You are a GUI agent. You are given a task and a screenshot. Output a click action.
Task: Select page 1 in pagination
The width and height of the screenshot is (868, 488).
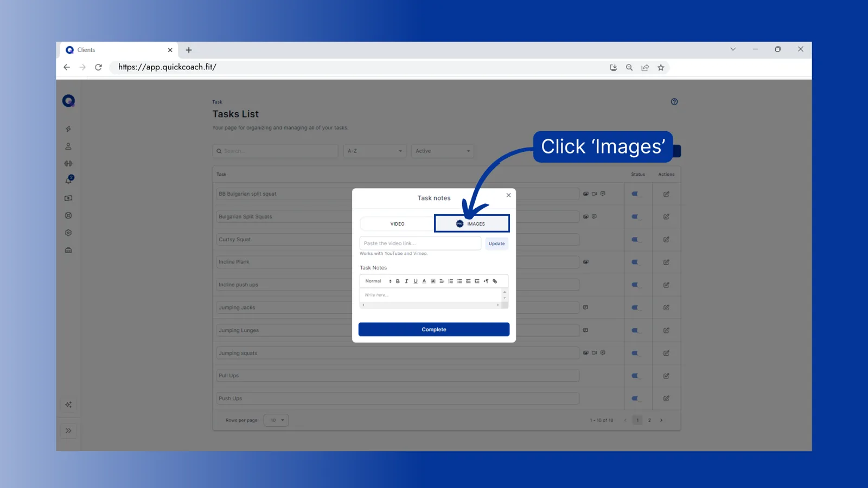point(637,420)
